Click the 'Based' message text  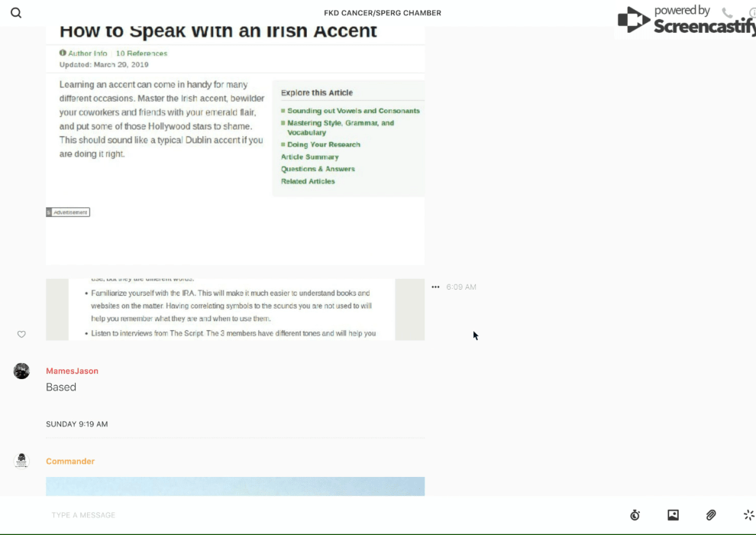tap(61, 387)
